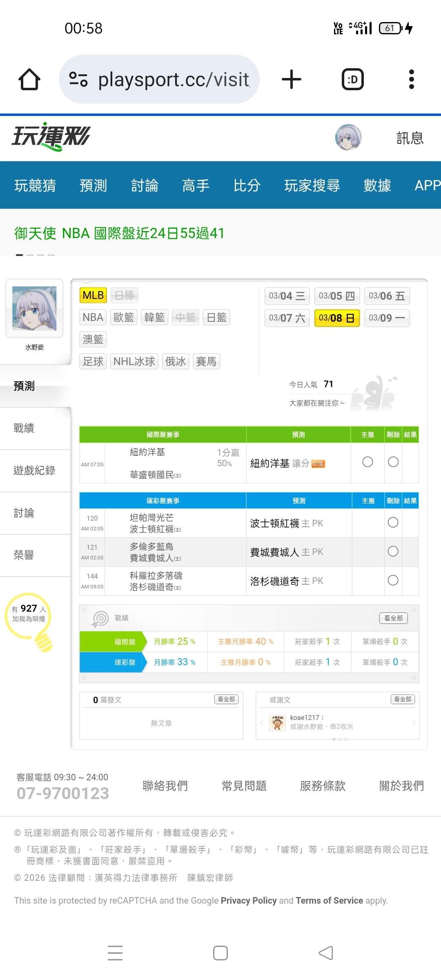The image size is (441, 980).
Task: Click the 玩運彩 site logo
Action: tap(51, 137)
